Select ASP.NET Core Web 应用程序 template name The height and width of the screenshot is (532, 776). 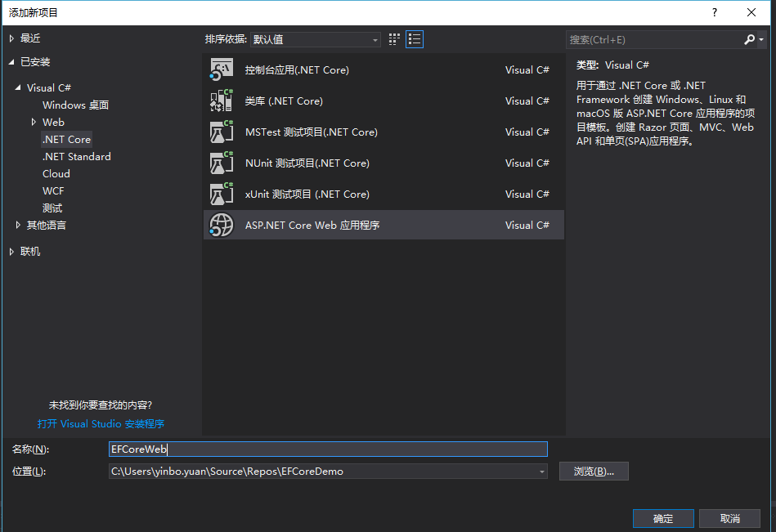click(x=312, y=226)
